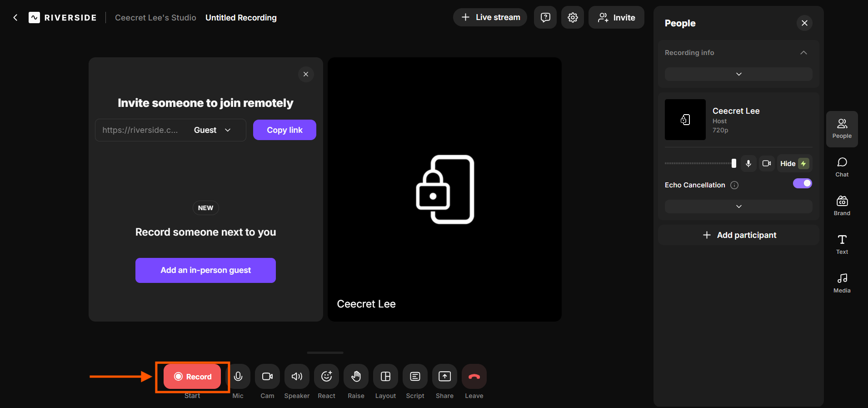Image resolution: width=868 pixels, height=408 pixels.
Task: Copy the invite link
Action: [284, 130]
